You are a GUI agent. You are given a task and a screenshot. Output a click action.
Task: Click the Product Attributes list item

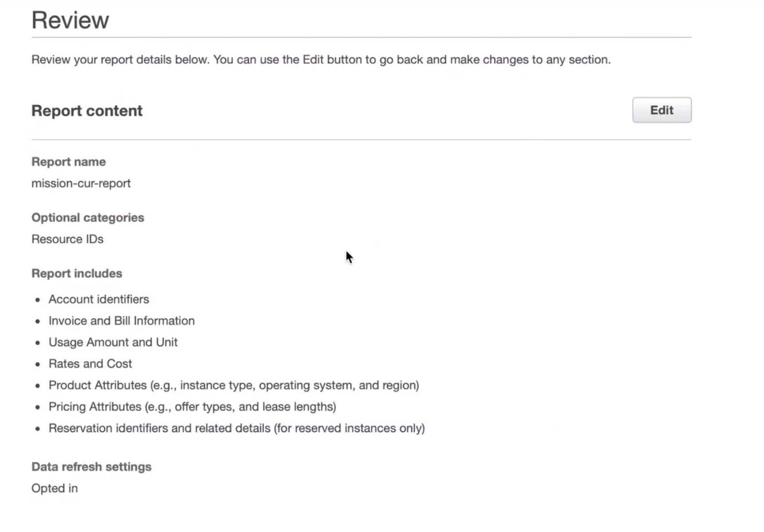[233, 385]
